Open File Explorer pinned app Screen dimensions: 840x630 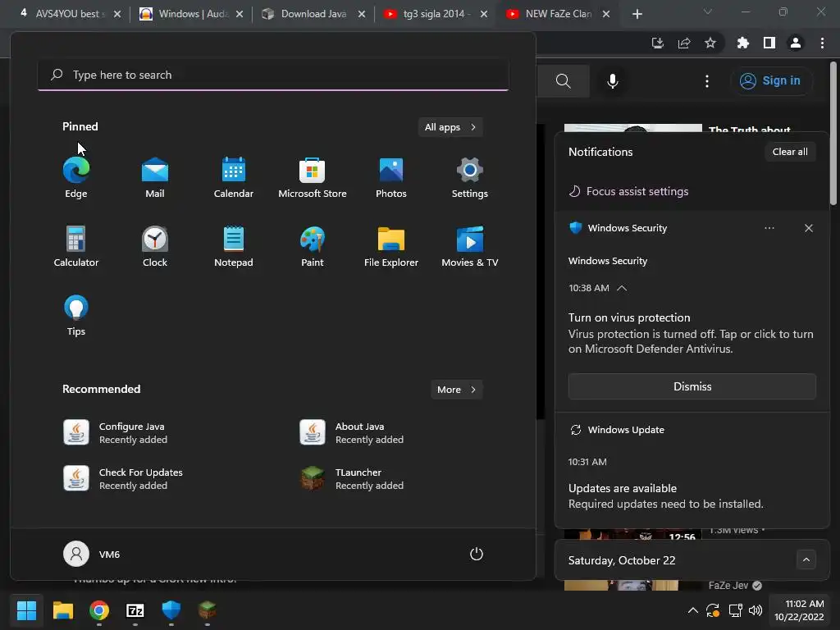391,246
